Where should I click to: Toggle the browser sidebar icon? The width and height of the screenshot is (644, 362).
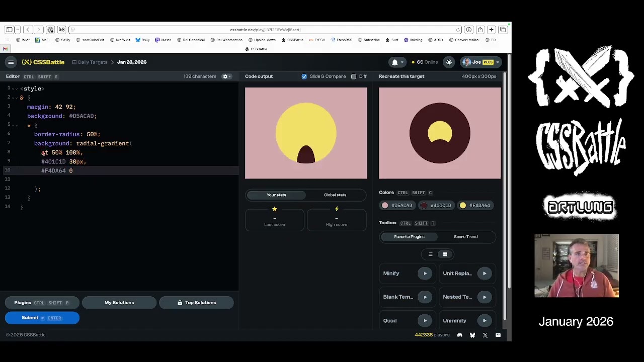click(x=9, y=30)
